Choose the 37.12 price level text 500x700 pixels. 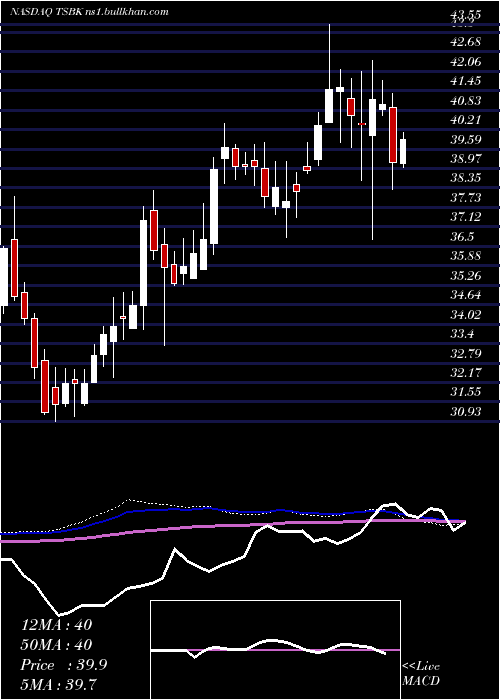pyautogui.click(x=465, y=217)
